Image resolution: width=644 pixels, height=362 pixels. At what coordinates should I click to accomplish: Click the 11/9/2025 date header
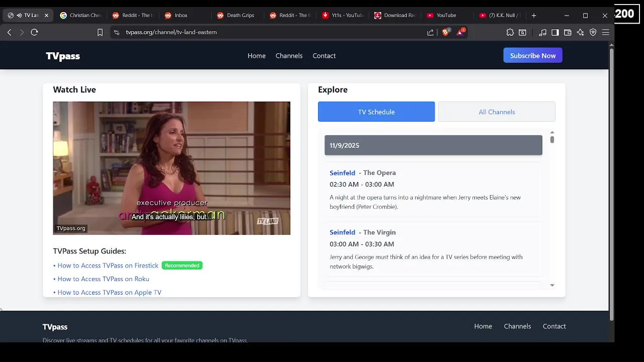pyautogui.click(x=433, y=145)
